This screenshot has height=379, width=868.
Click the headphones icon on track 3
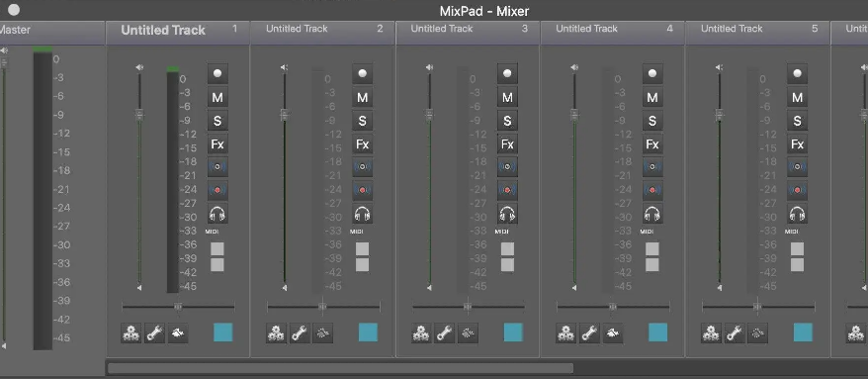coord(507,214)
